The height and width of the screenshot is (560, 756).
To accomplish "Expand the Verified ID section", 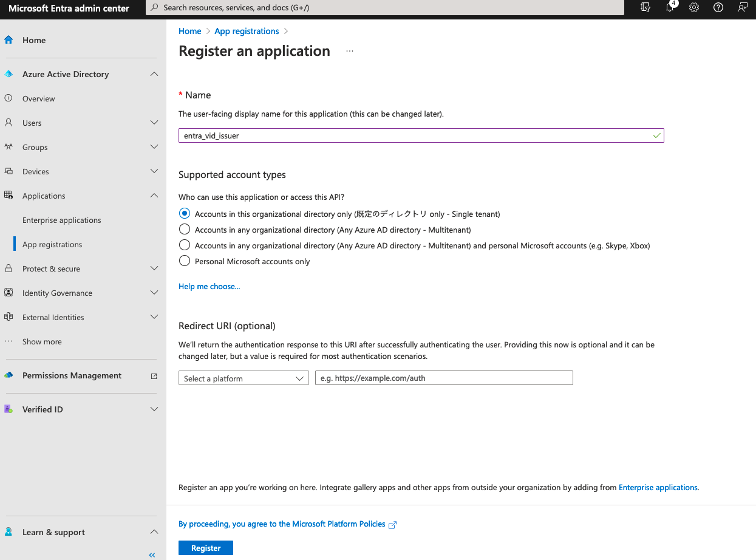I will click(x=154, y=409).
